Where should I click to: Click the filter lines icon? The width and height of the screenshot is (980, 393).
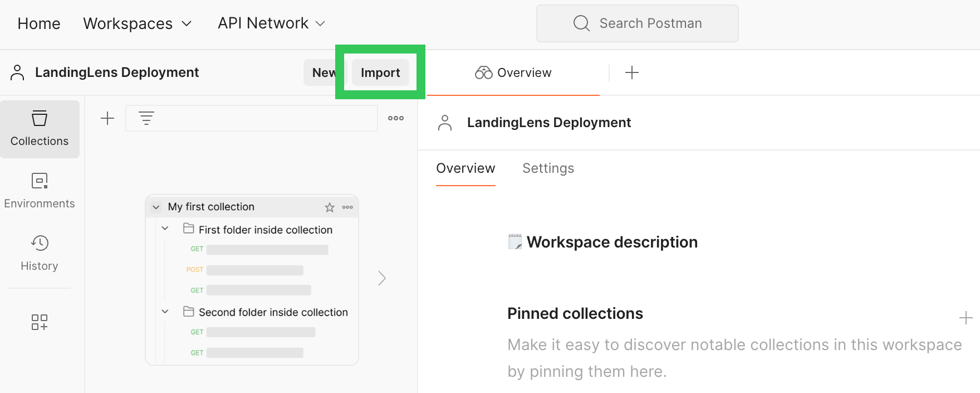click(146, 118)
